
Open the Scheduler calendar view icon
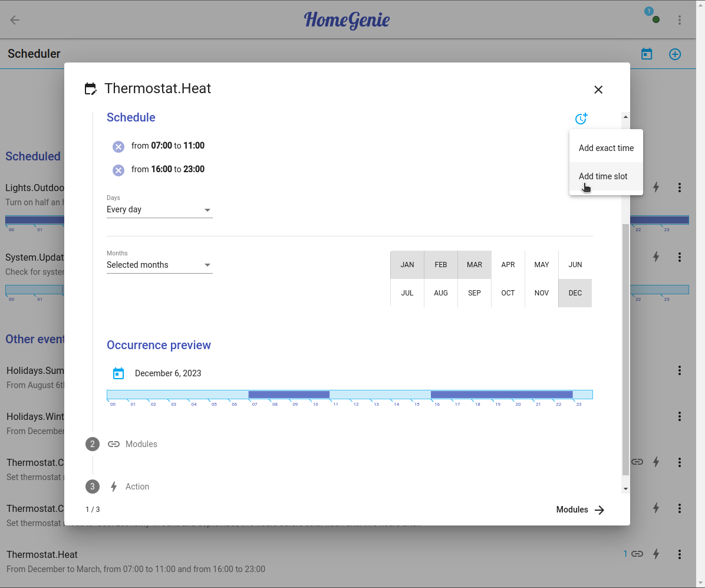[647, 54]
